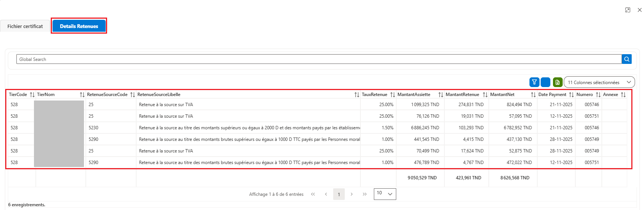
Task: Focus the Global Search input field
Action: 319,59
